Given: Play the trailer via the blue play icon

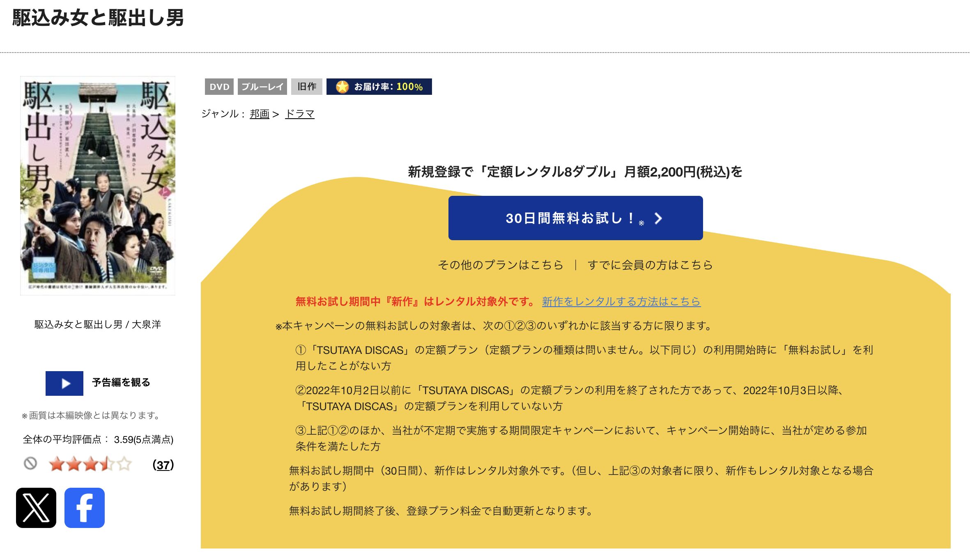Looking at the screenshot, I should tap(64, 383).
